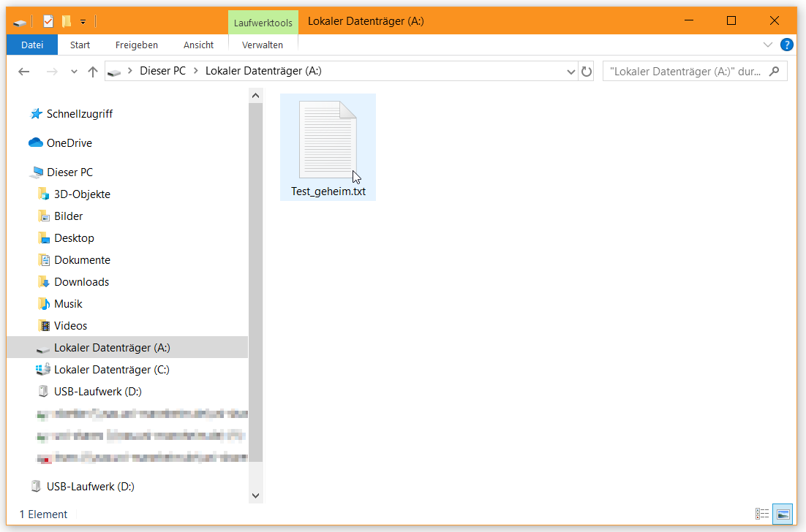Click the checkmark icon in the quick access toolbar
The height and width of the screenshot is (532, 806).
48,21
